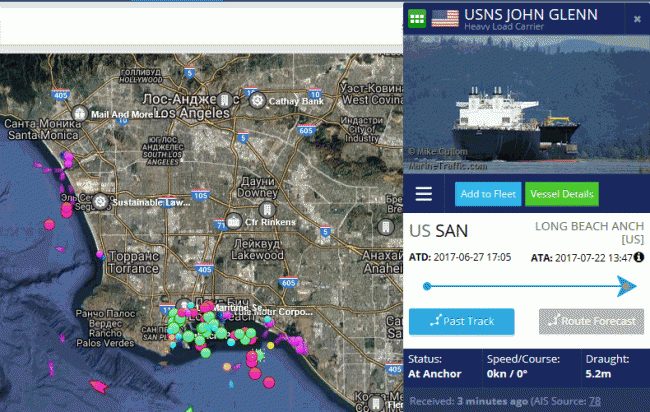Viewport: 650px width, 412px height.
Task: Show the vessel's Past Track
Action: (461, 321)
